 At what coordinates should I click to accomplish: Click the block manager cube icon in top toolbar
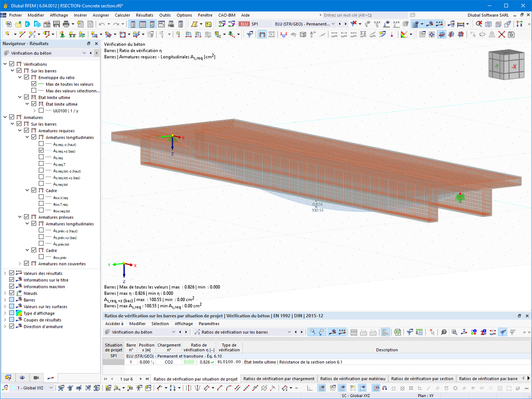tap(37, 24)
